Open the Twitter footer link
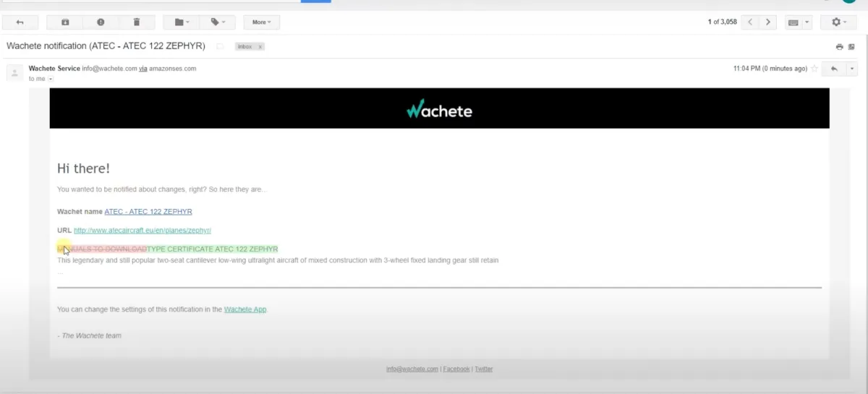Screen dimensions: 868x394 (484, 369)
